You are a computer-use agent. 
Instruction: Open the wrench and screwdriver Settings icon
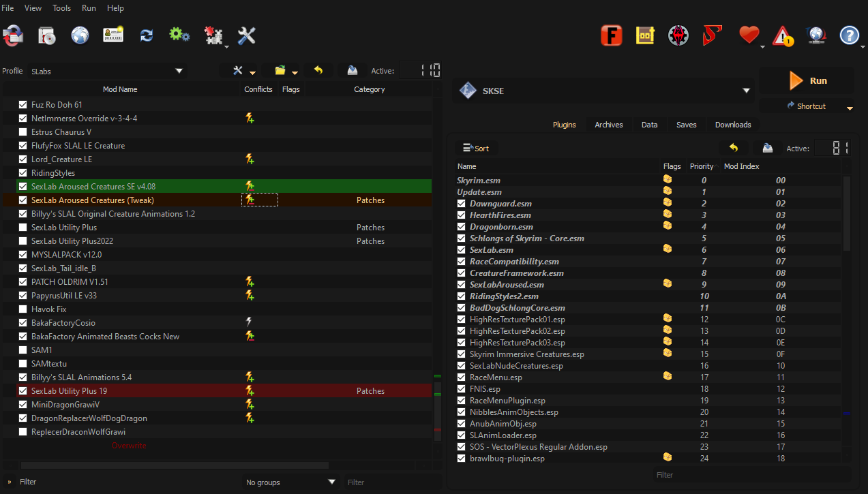pyautogui.click(x=246, y=35)
